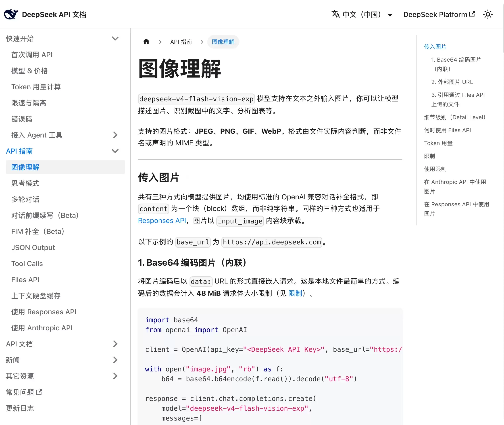Jump to 限制 in table of contents

(429, 156)
